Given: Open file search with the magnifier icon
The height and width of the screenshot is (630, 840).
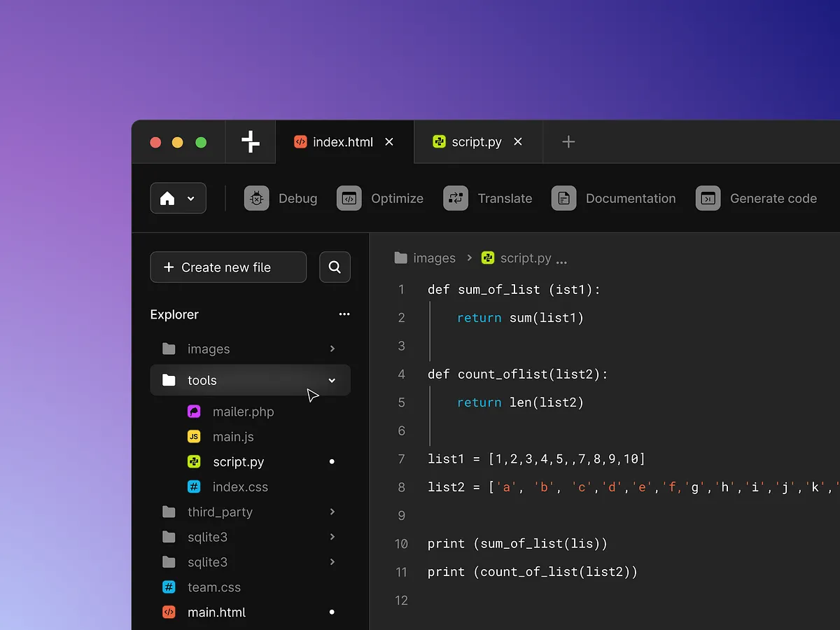Looking at the screenshot, I should coord(334,267).
